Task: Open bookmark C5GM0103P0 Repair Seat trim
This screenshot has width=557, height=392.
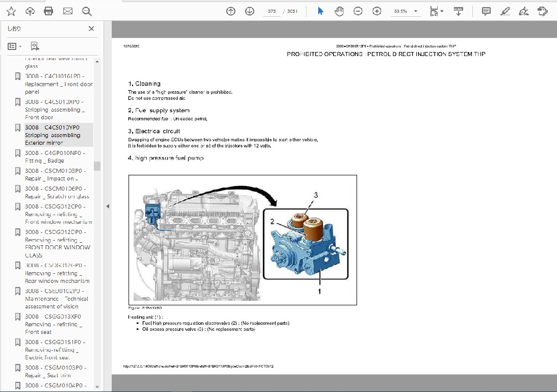Action: pyautogui.click(x=56, y=372)
